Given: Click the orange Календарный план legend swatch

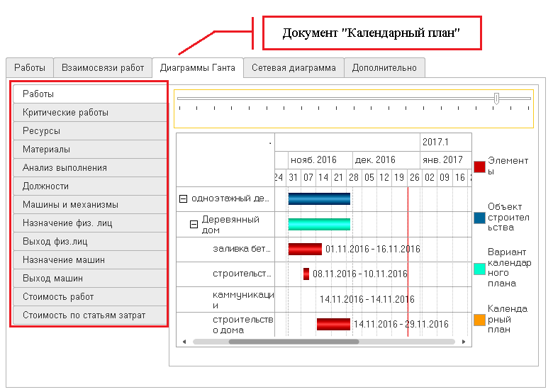Looking at the screenshot, I should click(479, 320).
